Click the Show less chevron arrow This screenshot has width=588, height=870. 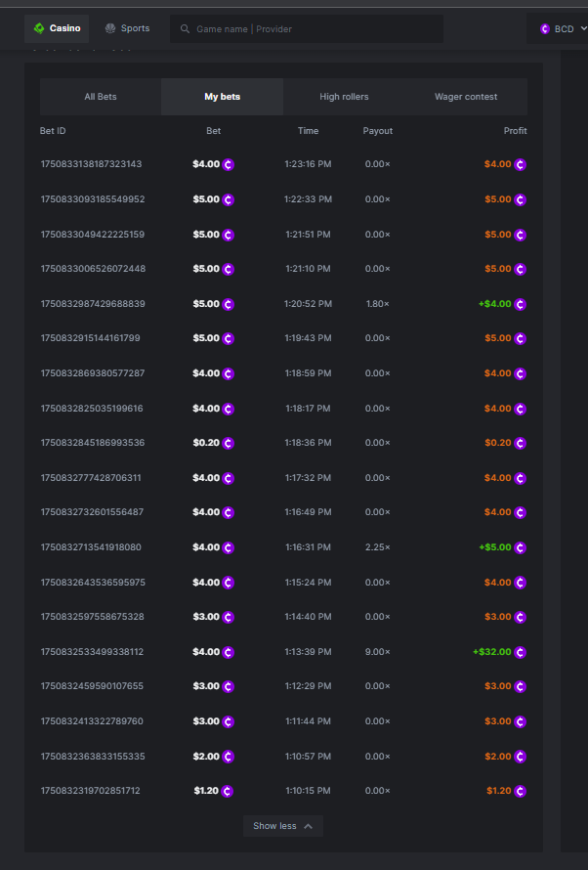(309, 826)
